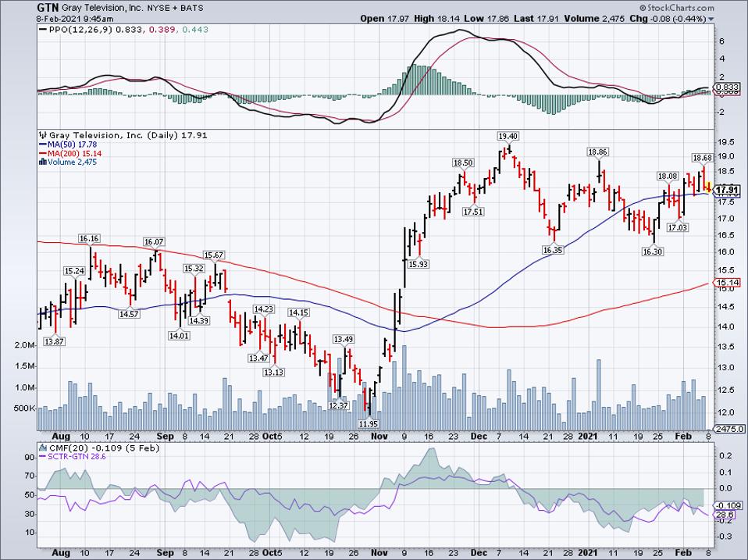
Task: Click the 13.87 low price label
Action: pos(55,342)
